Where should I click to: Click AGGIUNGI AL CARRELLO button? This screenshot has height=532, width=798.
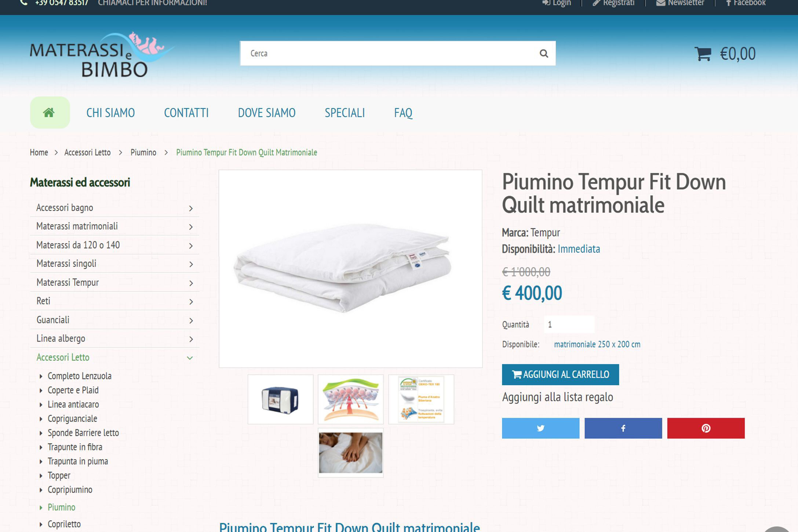point(560,374)
